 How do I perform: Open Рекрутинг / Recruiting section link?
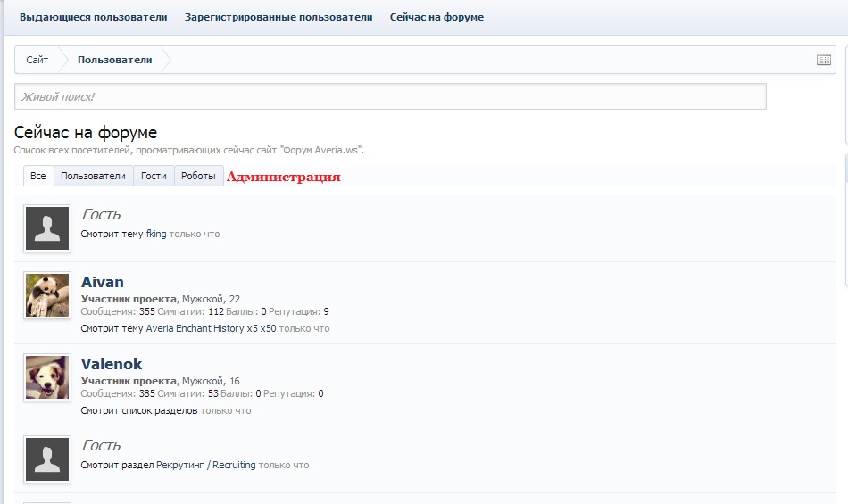[206, 465]
